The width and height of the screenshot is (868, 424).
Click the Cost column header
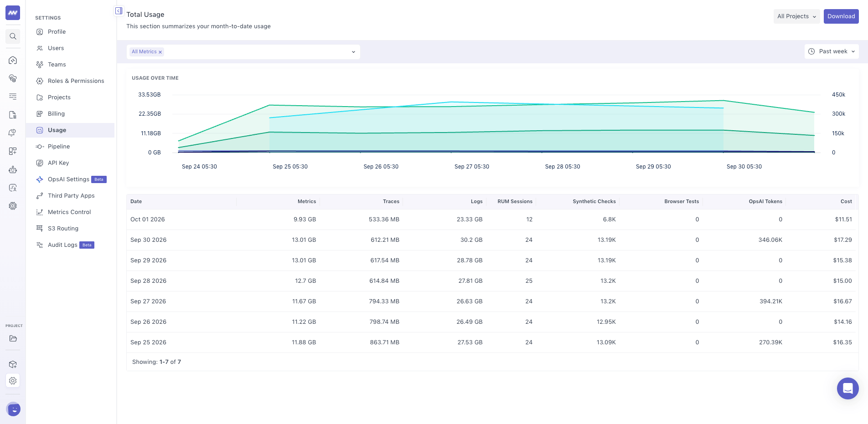(846, 201)
